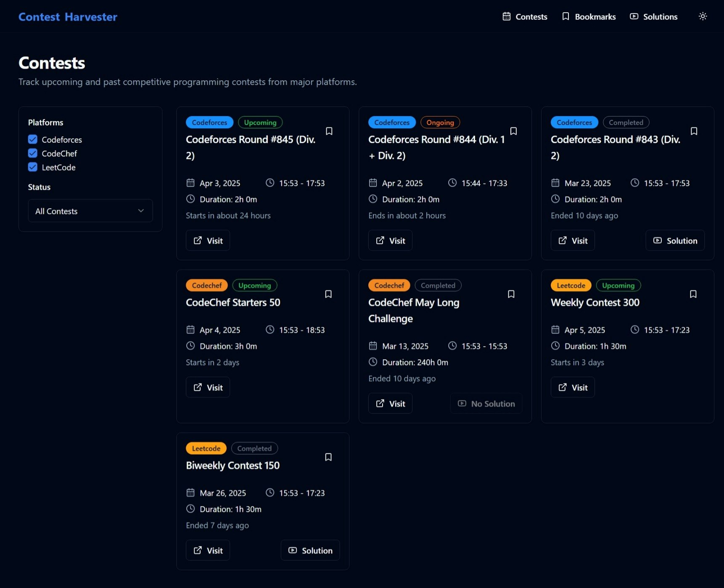
Task: Toggle light theme sun icon
Action: pyautogui.click(x=703, y=16)
